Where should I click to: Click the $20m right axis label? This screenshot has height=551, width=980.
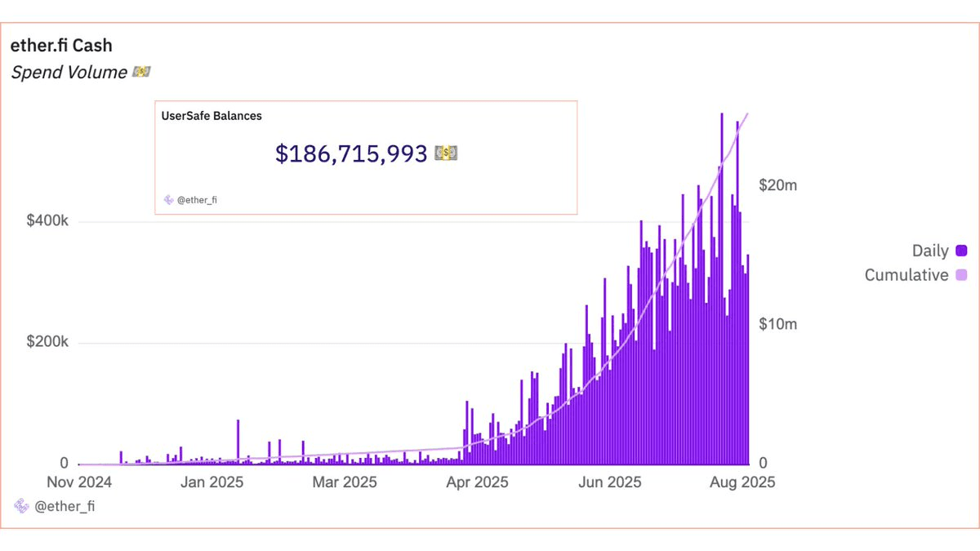(x=778, y=185)
